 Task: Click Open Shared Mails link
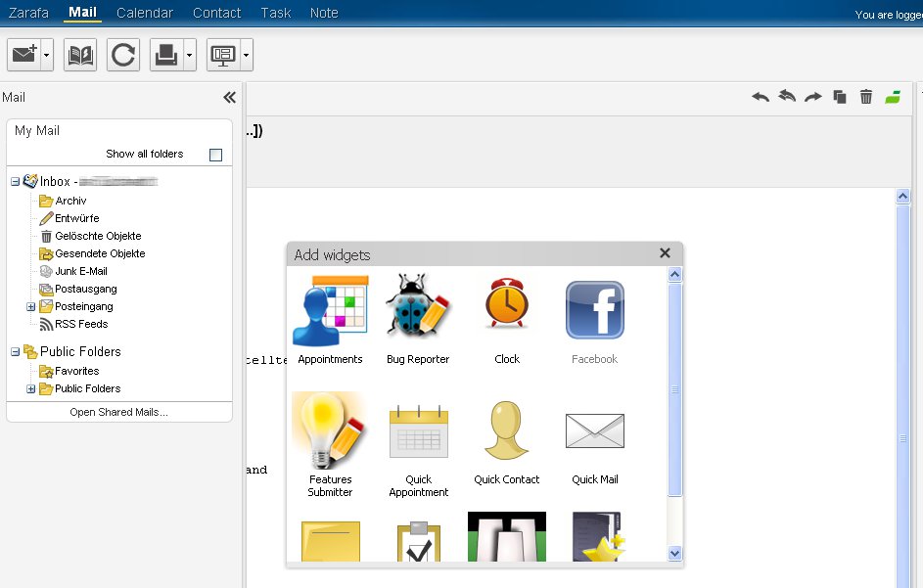click(118, 412)
